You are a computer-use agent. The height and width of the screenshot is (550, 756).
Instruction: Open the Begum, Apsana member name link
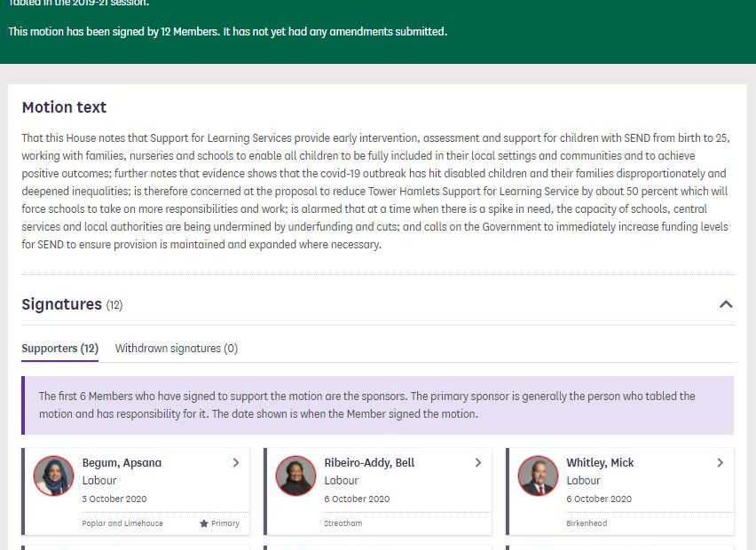coord(122,462)
